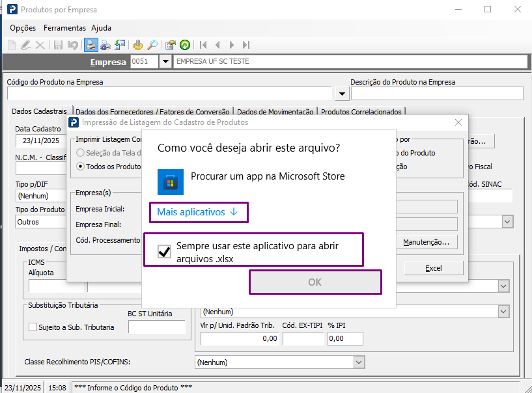Click the Empresa code 0051 field
The image size is (532, 393).
pyautogui.click(x=145, y=61)
